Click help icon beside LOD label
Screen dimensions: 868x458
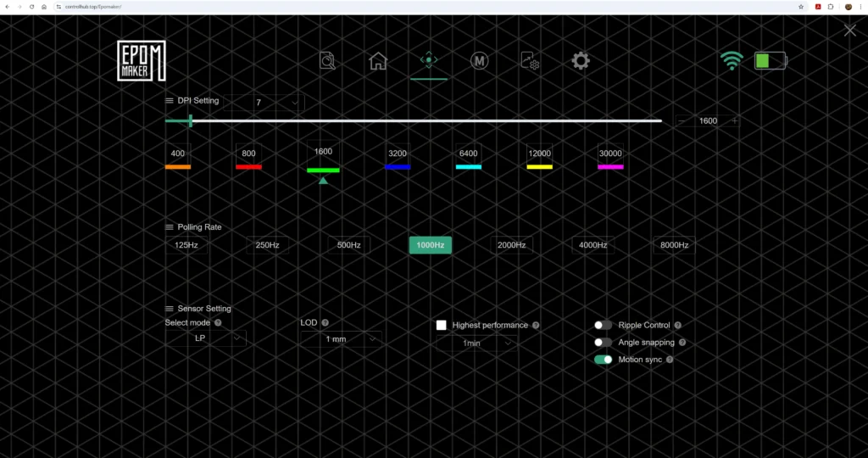coord(325,323)
